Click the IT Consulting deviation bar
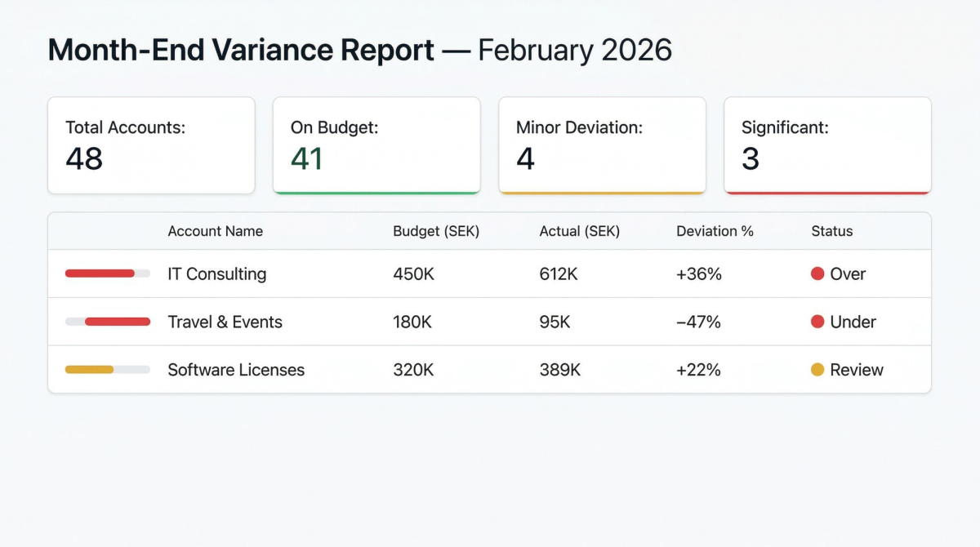980x547 pixels. tap(107, 273)
